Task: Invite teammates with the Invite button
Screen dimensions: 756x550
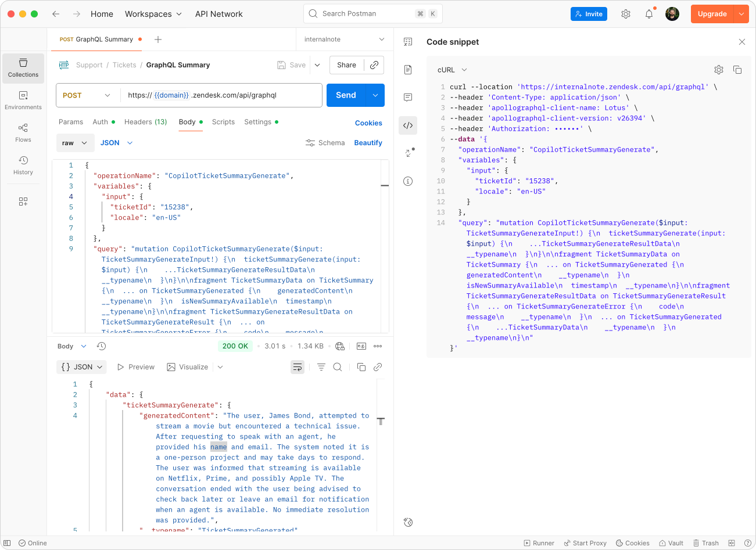Action: 589,14
